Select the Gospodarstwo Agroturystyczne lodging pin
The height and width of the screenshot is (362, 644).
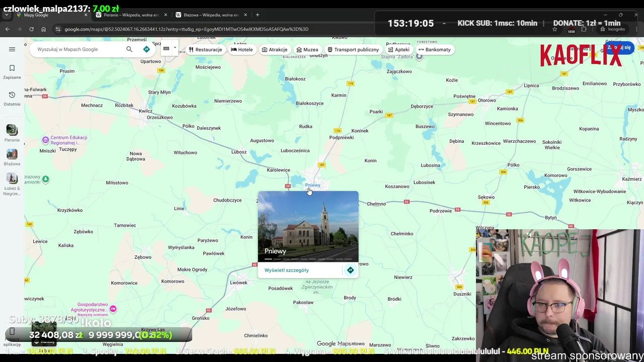click(x=113, y=309)
